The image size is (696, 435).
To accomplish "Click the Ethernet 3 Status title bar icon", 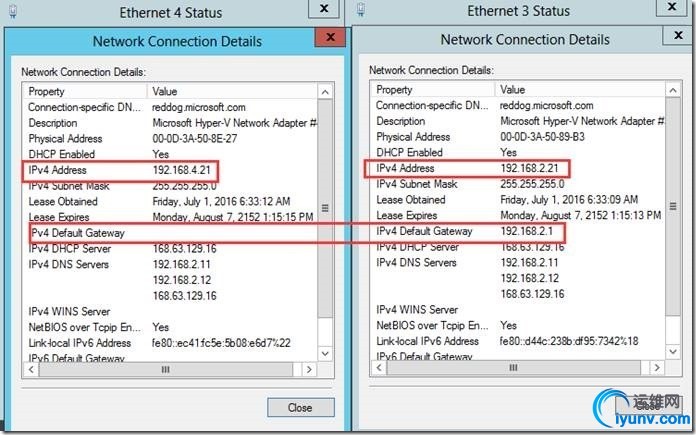I will point(359,13).
